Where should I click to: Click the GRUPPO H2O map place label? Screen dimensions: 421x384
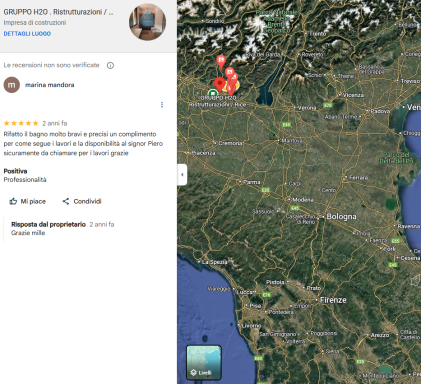click(x=218, y=101)
